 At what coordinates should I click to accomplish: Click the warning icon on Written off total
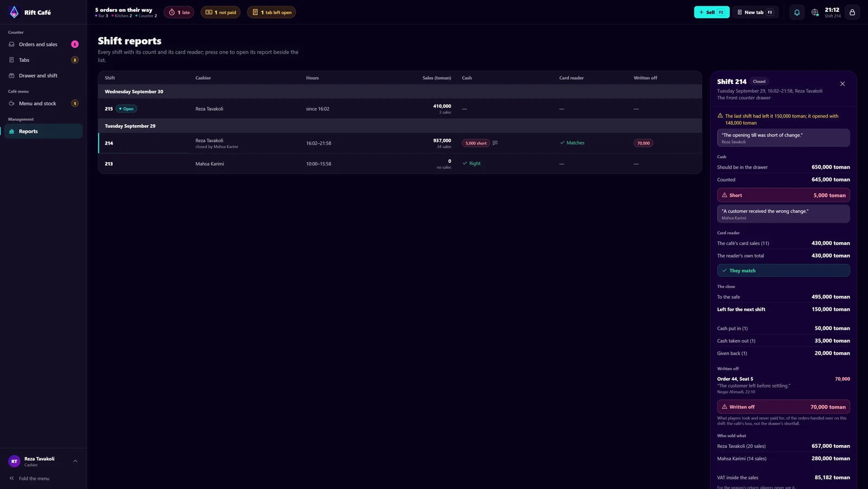coord(724,407)
